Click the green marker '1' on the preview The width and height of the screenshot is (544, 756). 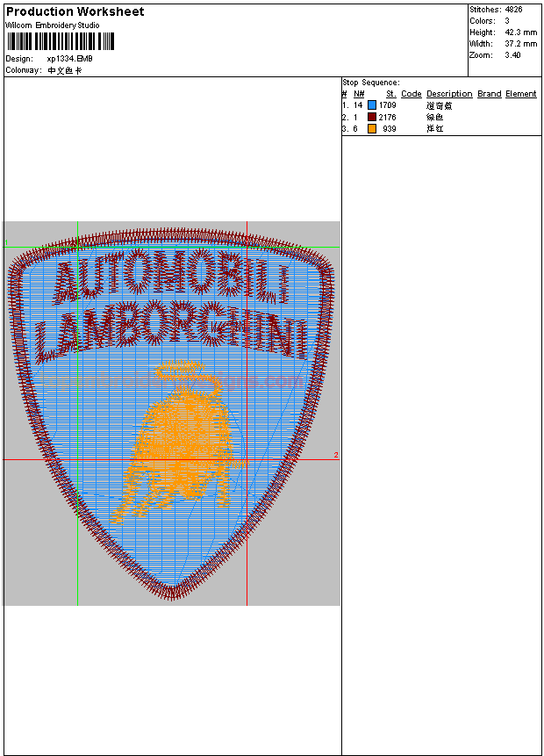(6, 242)
